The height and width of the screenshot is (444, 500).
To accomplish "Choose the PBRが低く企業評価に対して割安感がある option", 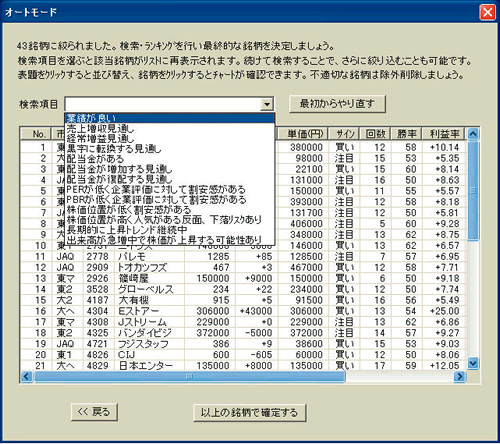I will coord(169,199).
